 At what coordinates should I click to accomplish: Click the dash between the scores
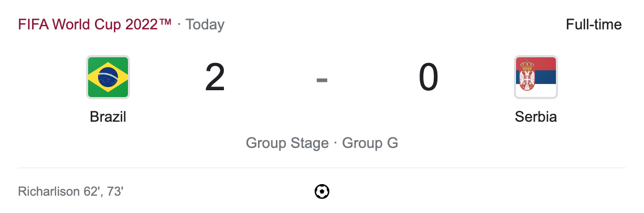pyautogui.click(x=322, y=80)
